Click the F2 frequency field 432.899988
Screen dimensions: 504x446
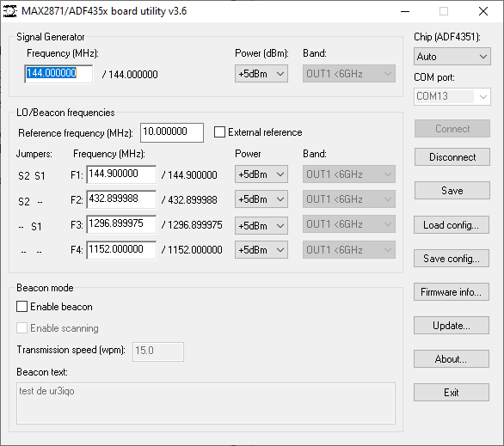121,199
